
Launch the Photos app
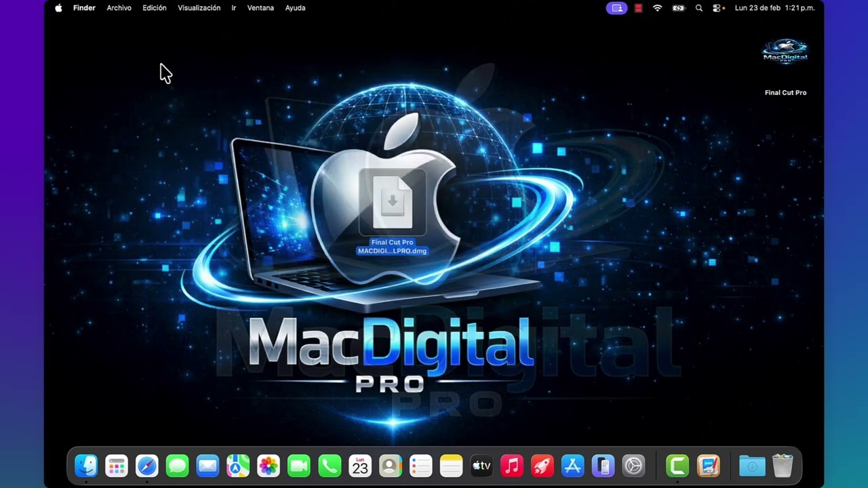(269, 466)
